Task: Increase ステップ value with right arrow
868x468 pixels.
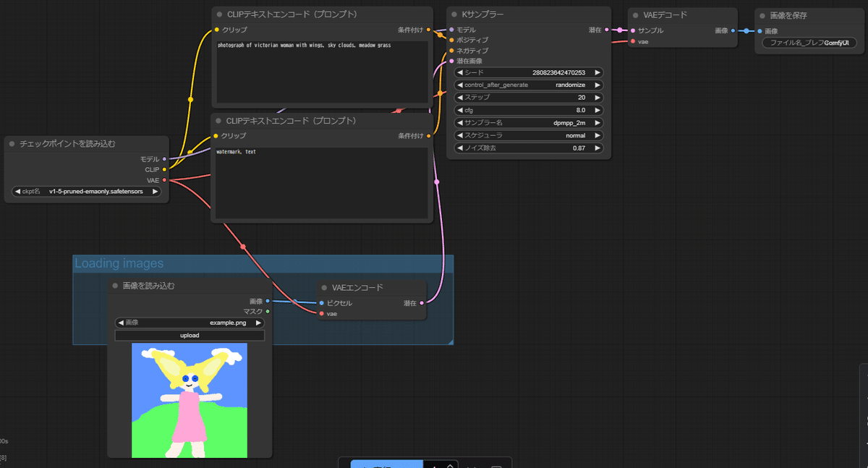Action: pyautogui.click(x=597, y=98)
